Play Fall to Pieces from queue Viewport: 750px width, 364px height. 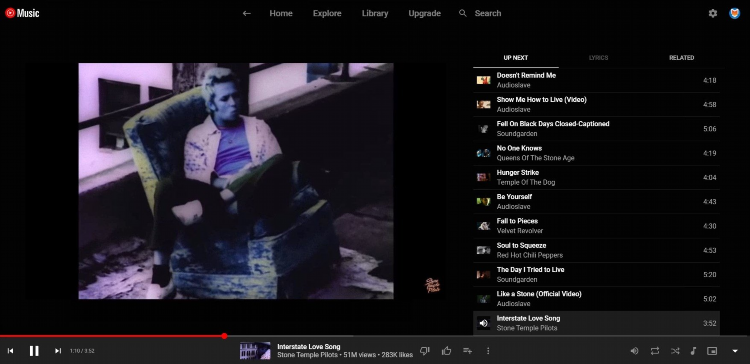point(596,226)
